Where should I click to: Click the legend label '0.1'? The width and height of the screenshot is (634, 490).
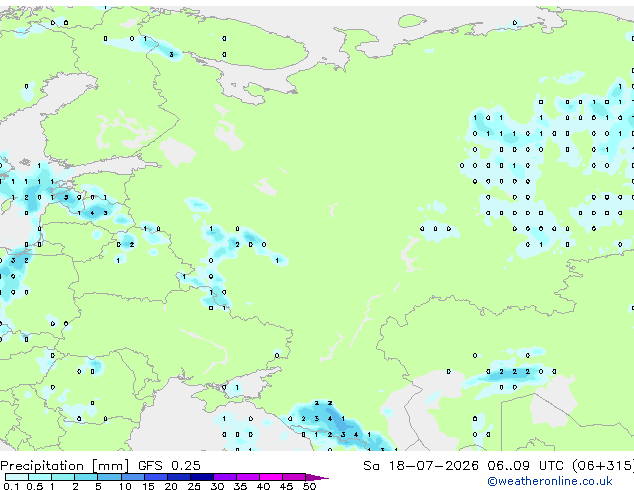coord(11,486)
